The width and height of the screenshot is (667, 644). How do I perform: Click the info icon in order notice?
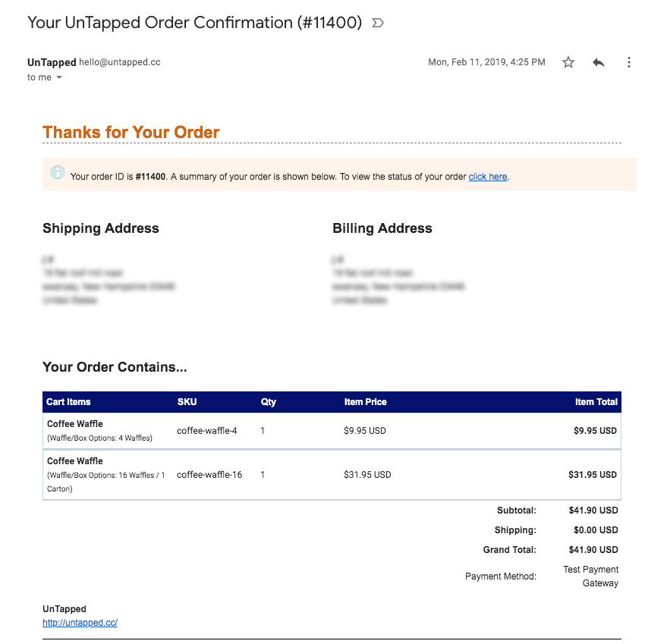click(58, 173)
